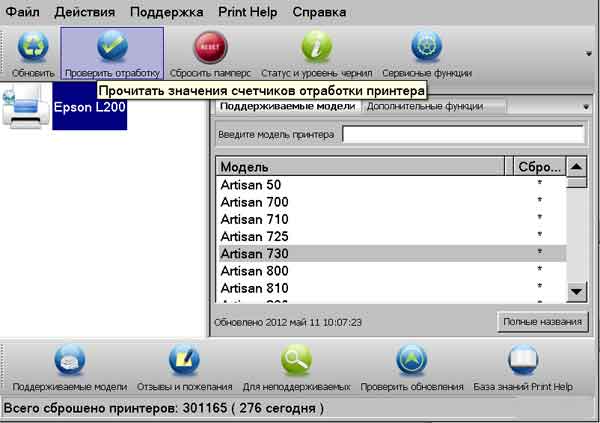Open Сервисные функции gear icon
This screenshot has height=423, width=600.
[x=427, y=49]
